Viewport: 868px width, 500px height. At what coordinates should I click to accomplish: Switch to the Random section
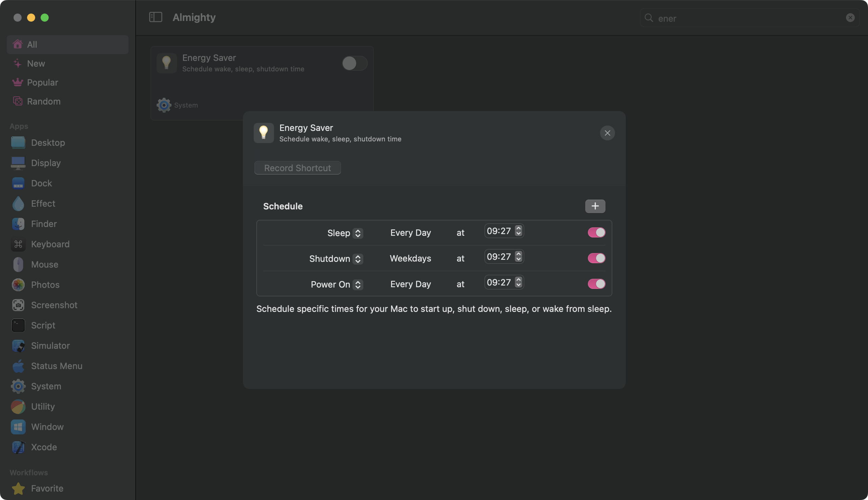tap(44, 101)
